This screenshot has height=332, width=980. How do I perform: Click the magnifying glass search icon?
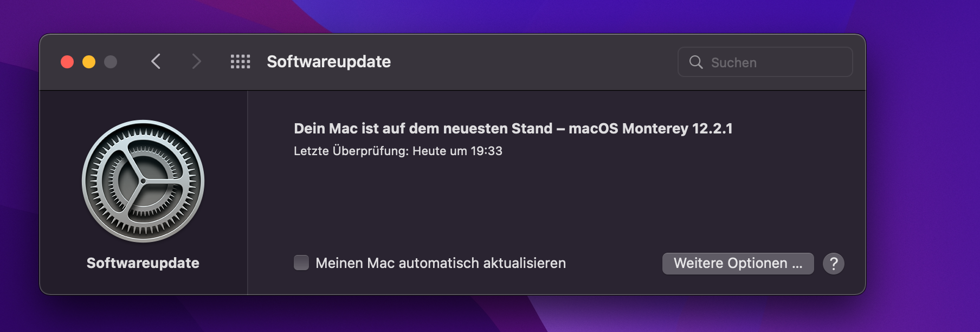[696, 62]
